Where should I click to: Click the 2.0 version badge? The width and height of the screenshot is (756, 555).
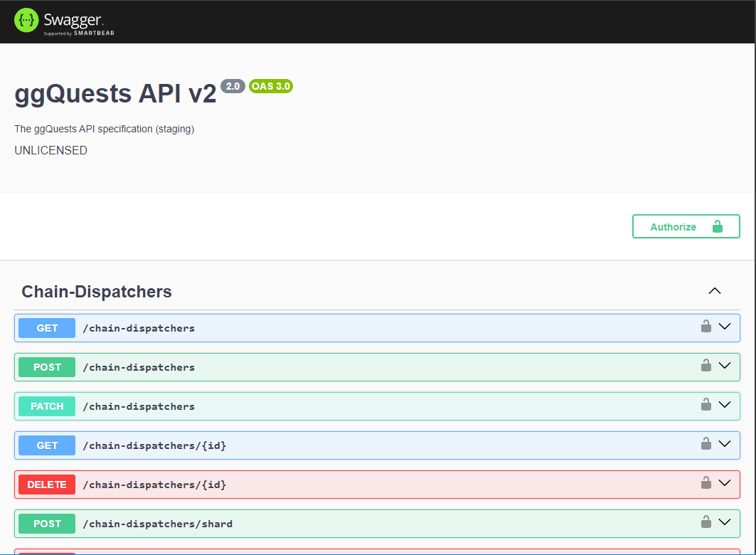233,86
